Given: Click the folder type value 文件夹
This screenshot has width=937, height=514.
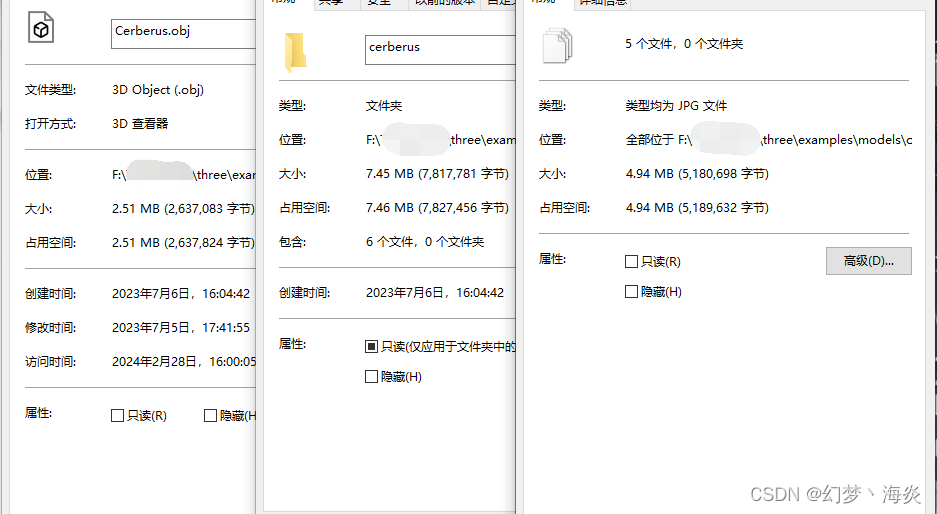Looking at the screenshot, I should (x=384, y=106).
